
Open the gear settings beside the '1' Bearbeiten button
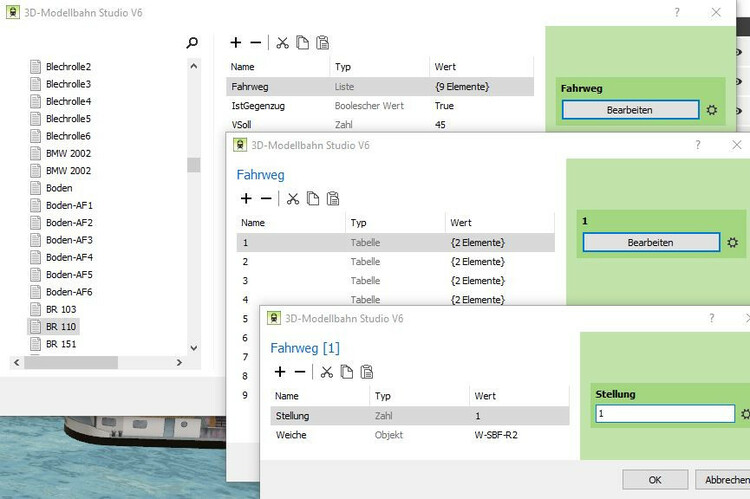pyautogui.click(x=732, y=243)
